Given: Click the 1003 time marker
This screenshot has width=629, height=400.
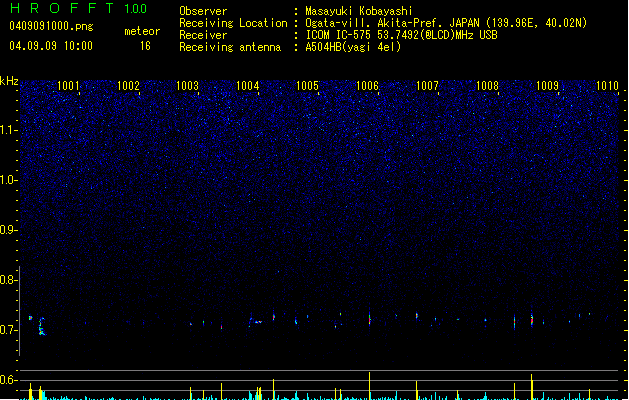Looking at the screenshot, I should tap(187, 85).
